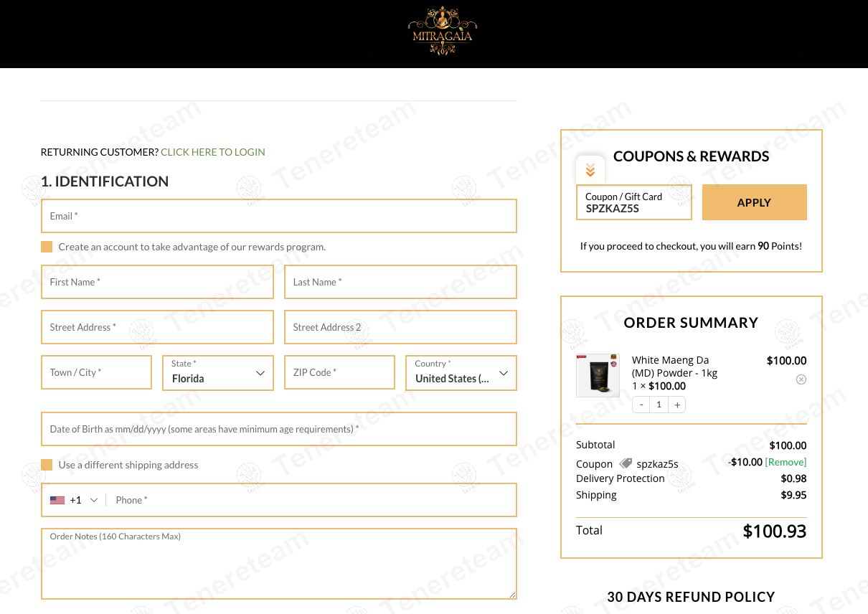Image resolution: width=868 pixels, height=614 pixels.
Task: Toggle Use a different shipping address checkbox
Action: [47, 465]
